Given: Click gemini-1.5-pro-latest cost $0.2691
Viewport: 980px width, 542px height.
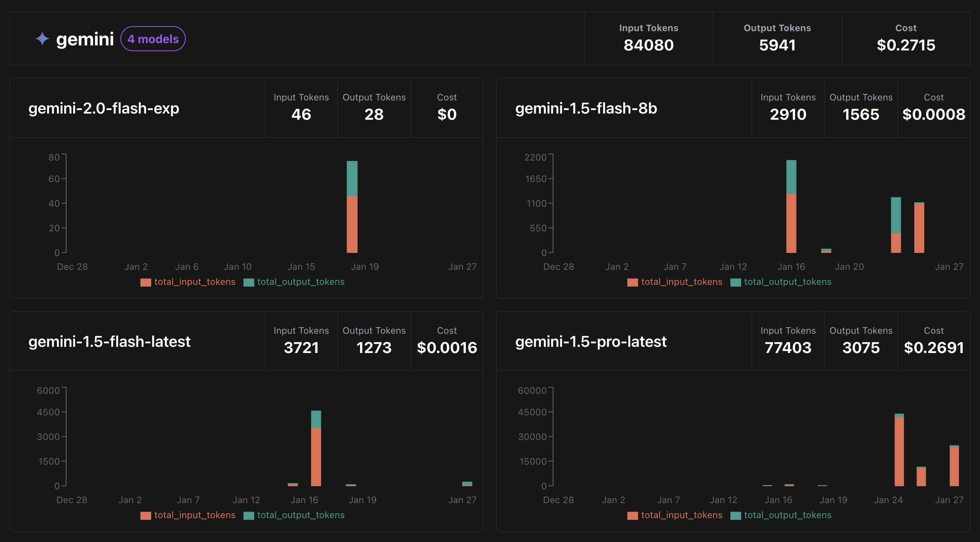Looking at the screenshot, I should point(934,348).
